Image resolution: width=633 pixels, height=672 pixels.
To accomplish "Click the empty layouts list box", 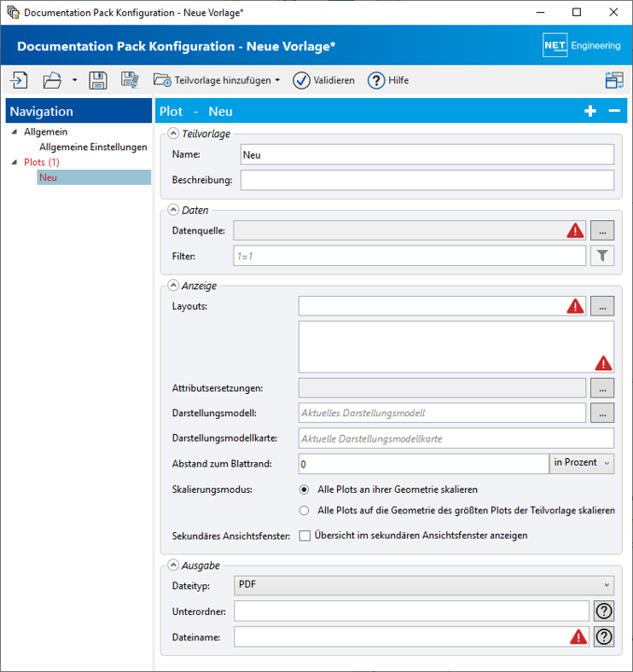I will [456, 346].
